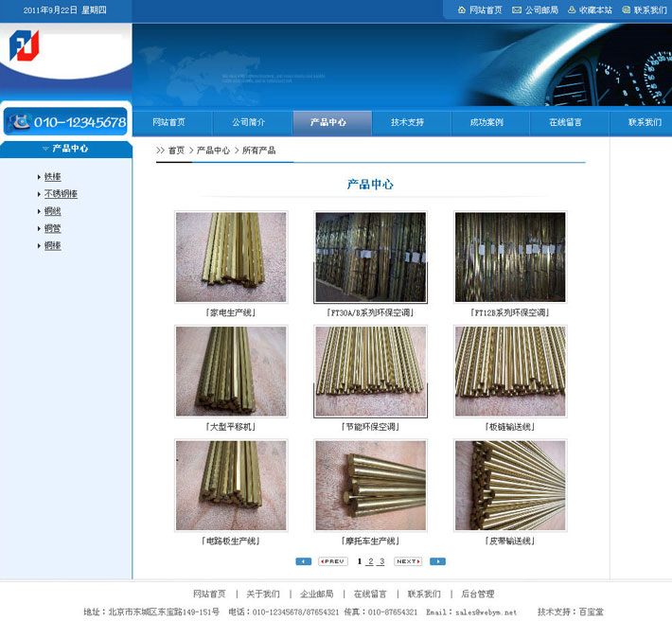
Task: Click the contact icon beside 联系我们 at top
Action: pyautogui.click(x=626, y=10)
